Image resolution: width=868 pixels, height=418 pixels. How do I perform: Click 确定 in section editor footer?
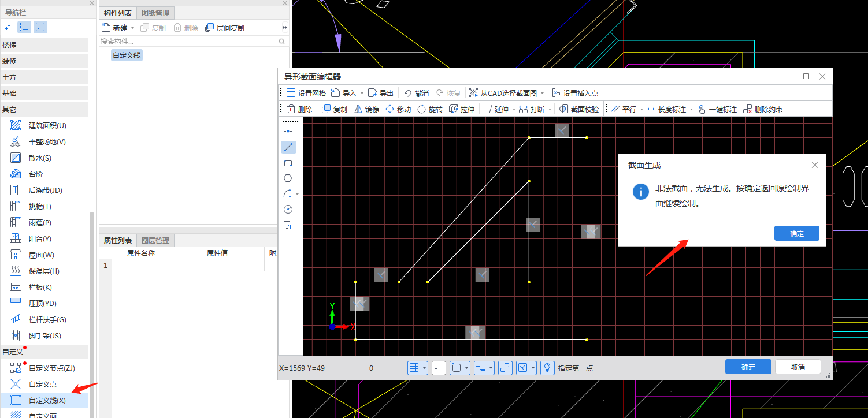(x=748, y=367)
